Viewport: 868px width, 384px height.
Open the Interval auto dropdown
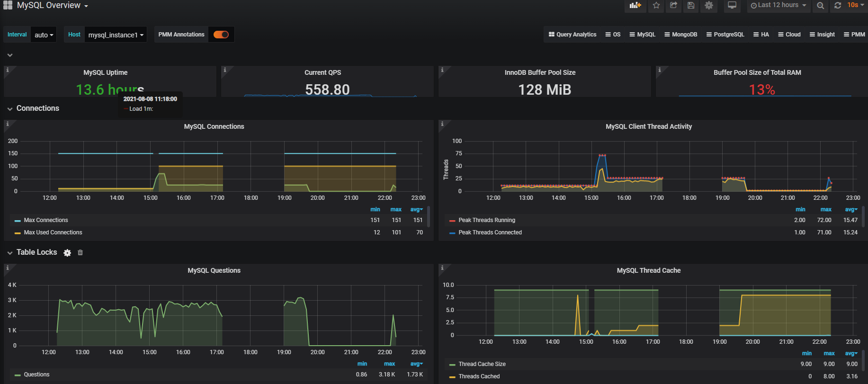click(44, 35)
